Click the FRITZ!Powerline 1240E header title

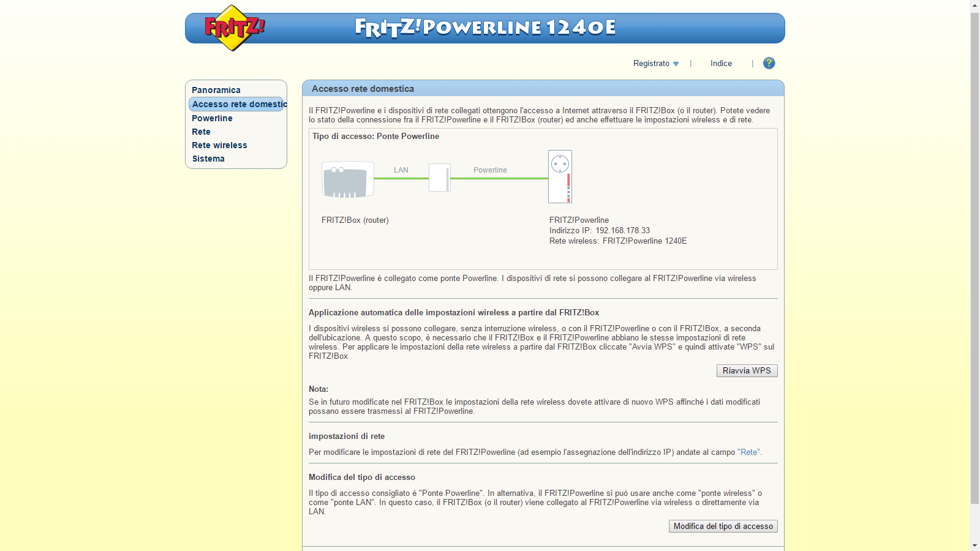point(485,28)
